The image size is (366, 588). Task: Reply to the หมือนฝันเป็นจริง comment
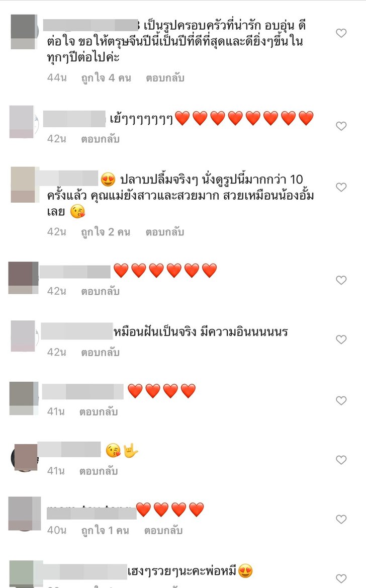[100, 353]
